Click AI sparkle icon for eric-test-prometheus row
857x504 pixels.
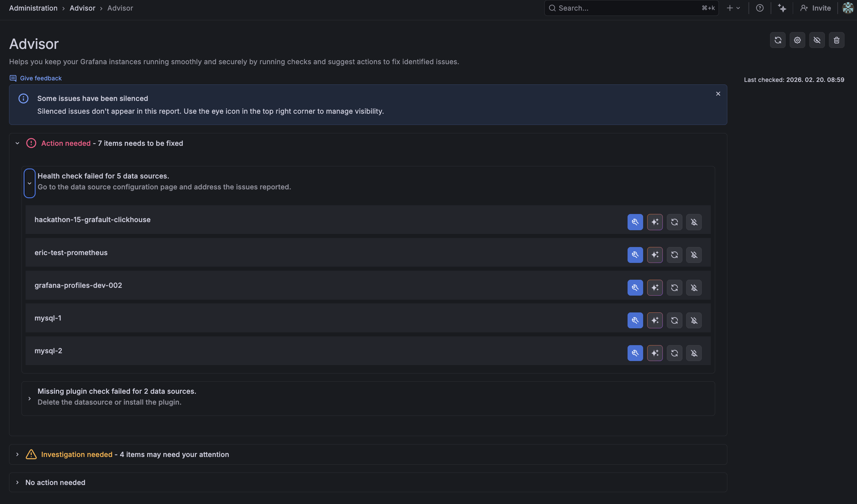tap(655, 255)
